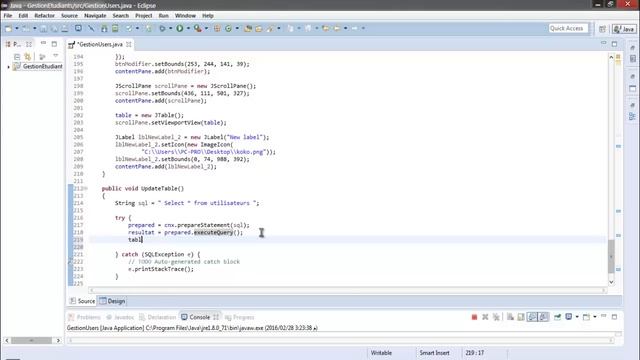Switch to the Design tab
640x360 pixels.
pos(112,301)
